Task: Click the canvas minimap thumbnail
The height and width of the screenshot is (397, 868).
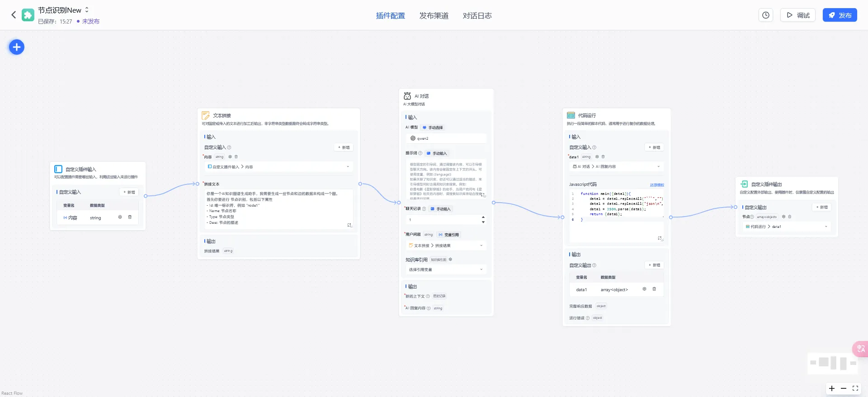Action: tap(833, 363)
